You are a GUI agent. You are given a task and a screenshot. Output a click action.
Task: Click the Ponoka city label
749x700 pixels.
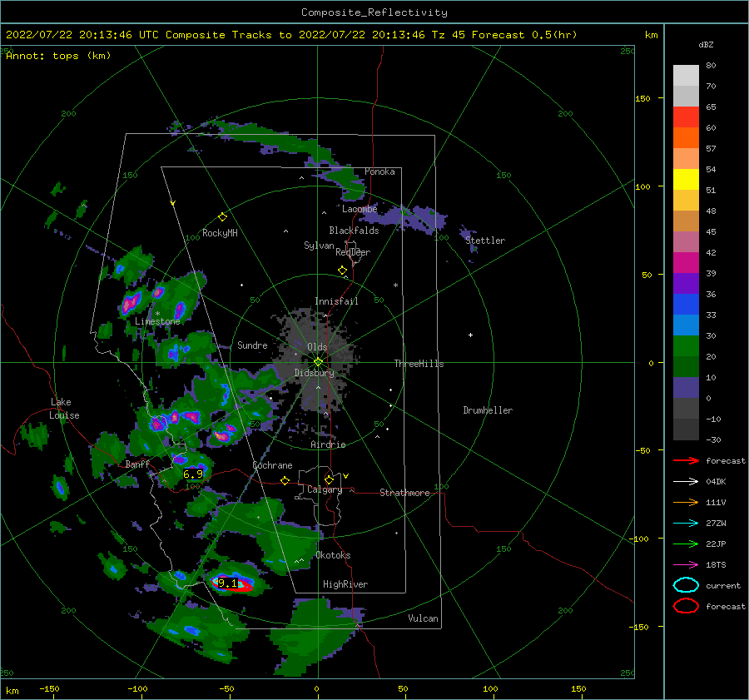pyautogui.click(x=379, y=171)
